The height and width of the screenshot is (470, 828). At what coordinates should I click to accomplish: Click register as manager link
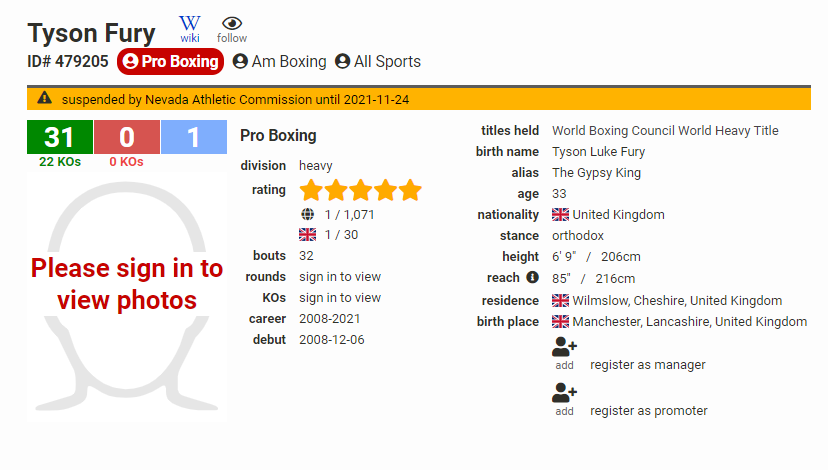(647, 365)
